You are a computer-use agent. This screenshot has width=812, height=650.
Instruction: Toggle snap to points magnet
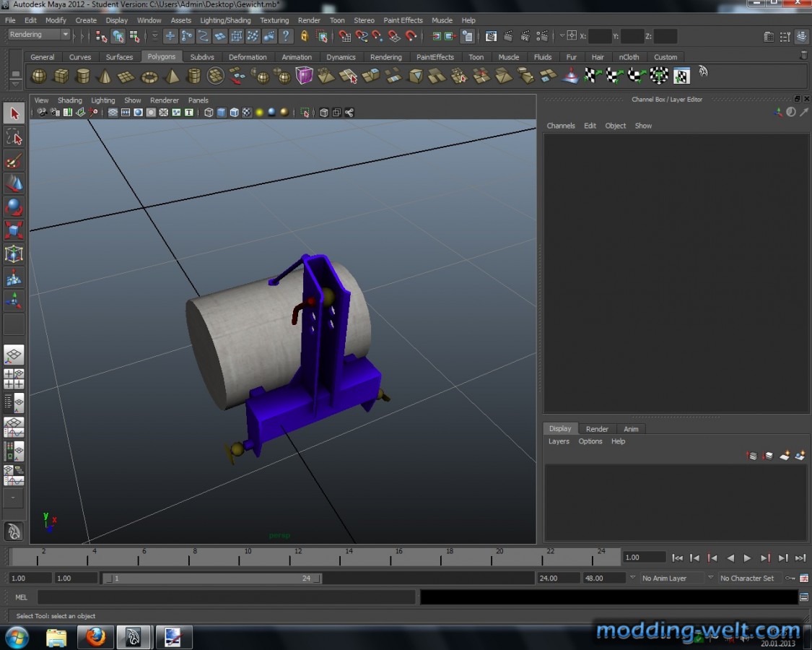[377, 36]
